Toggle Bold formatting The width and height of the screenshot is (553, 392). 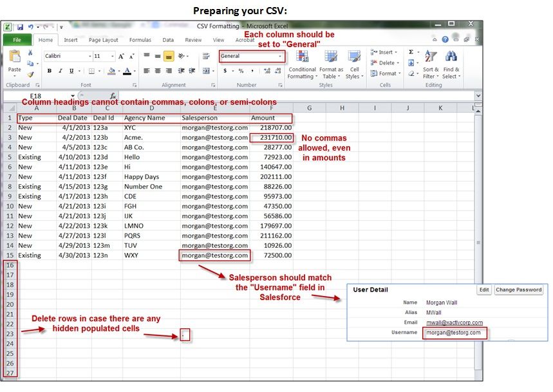(x=50, y=71)
